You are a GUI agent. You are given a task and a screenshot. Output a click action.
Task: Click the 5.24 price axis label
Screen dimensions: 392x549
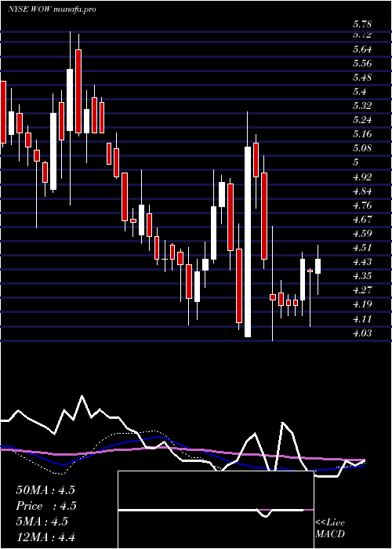[362, 121]
